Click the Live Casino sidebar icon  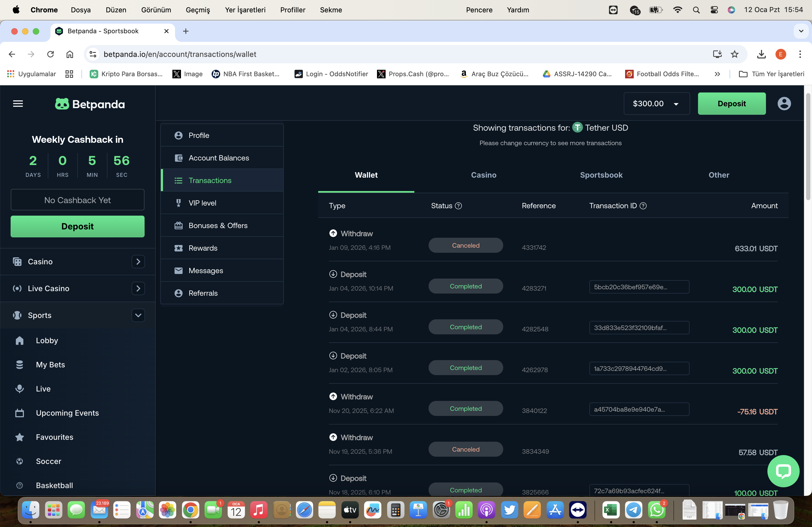click(17, 288)
